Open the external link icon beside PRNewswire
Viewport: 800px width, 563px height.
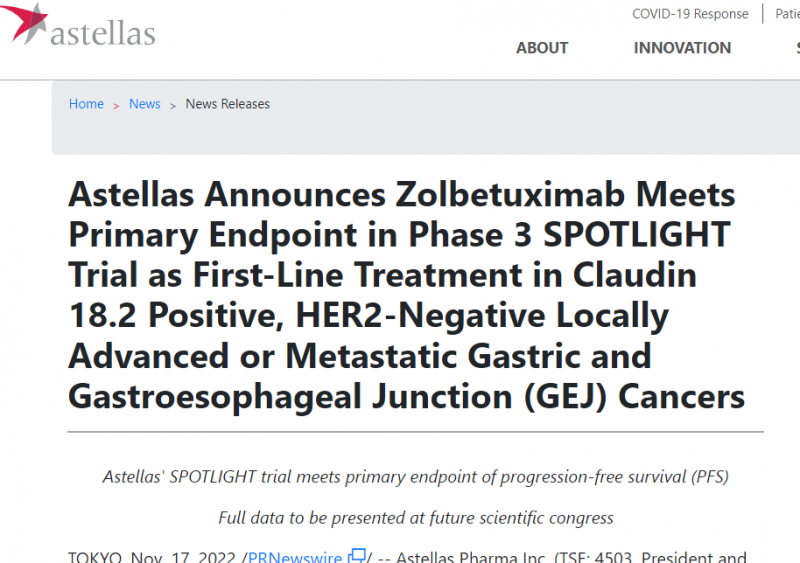(356, 557)
